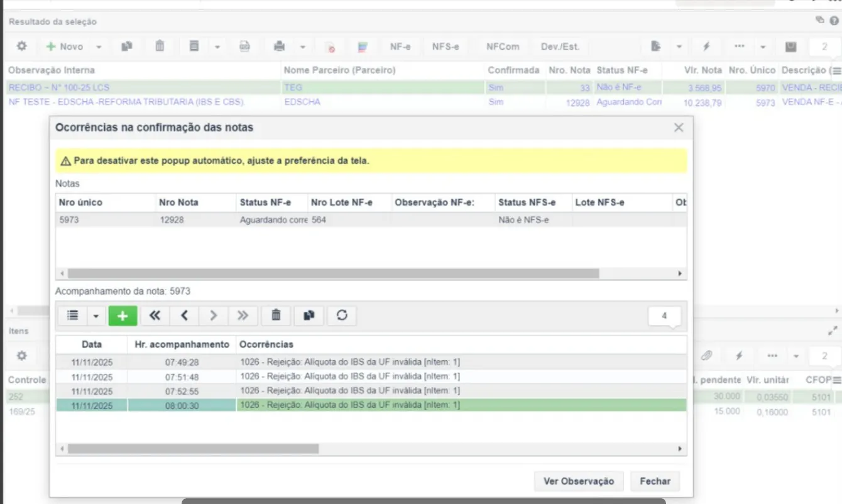Open the dropdown arrow beside the printer icon
Image resolution: width=842 pixels, height=504 pixels.
point(302,47)
